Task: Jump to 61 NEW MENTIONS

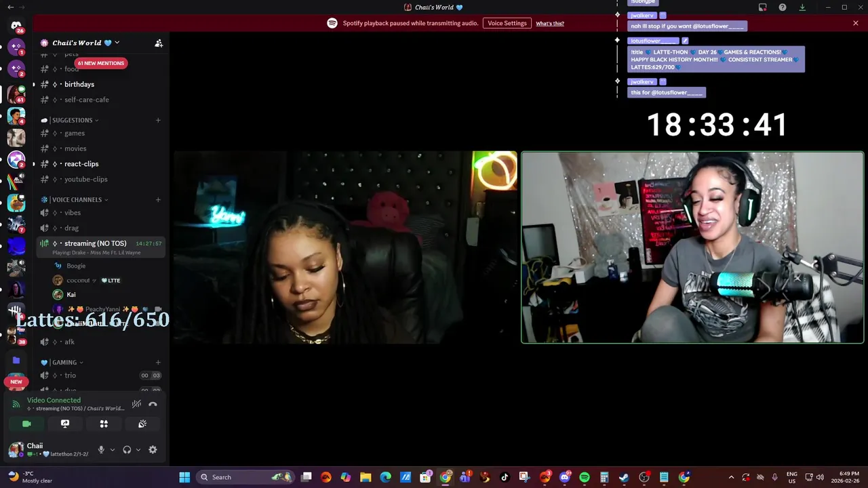Action: tap(100, 63)
